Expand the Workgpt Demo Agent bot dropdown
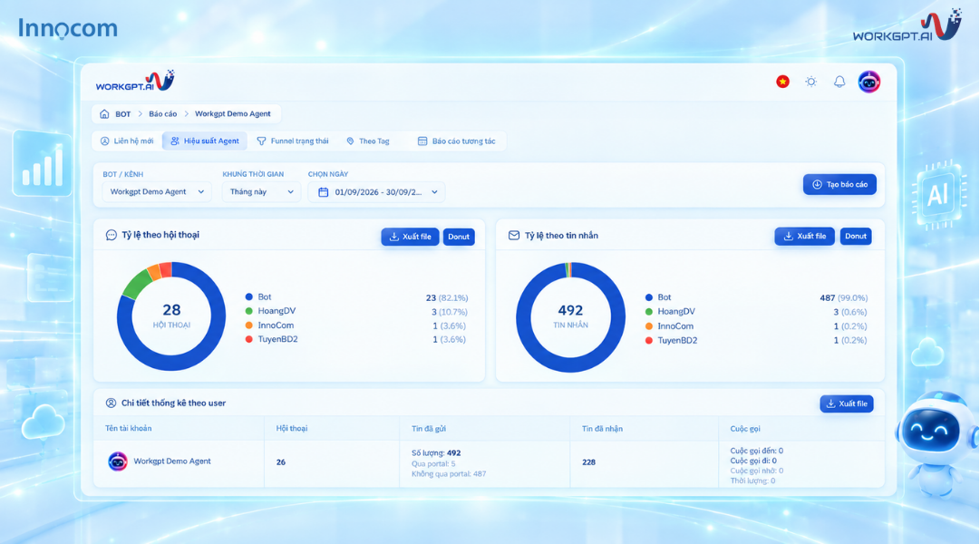The width and height of the screenshot is (980, 544). pos(157,192)
